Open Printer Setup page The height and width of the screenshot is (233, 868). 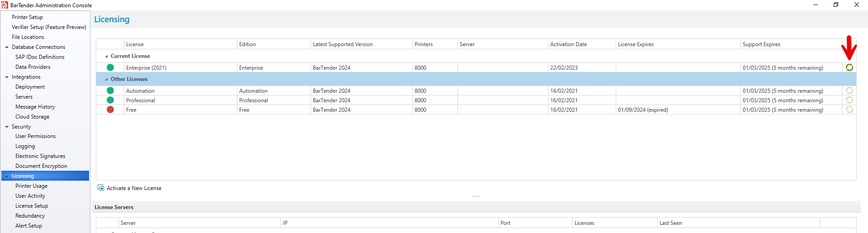pos(27,17)
